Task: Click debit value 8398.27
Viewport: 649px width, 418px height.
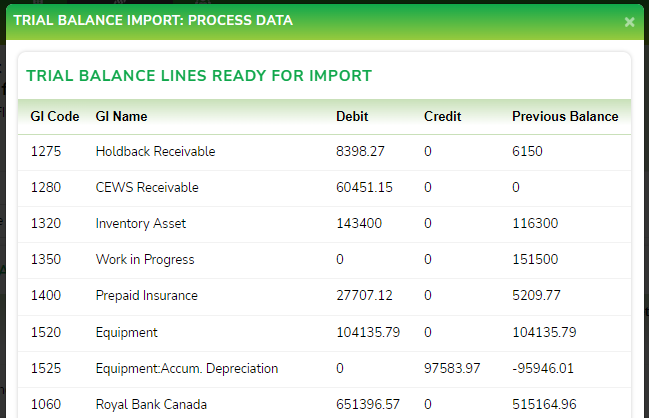Action: click(x=360, y=151)
